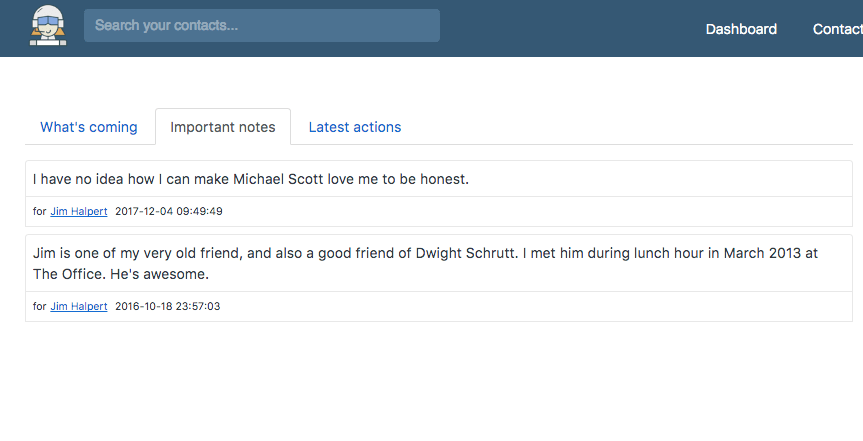Click the Monica astronaut logo icon
863x441 pixels.
pyautogui.click(x=48, y=25)
